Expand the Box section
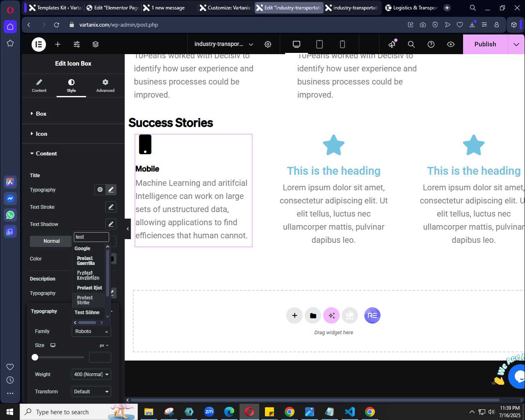Image resolution: width=525 pixels, height=420 pixels. click(73, 114)
